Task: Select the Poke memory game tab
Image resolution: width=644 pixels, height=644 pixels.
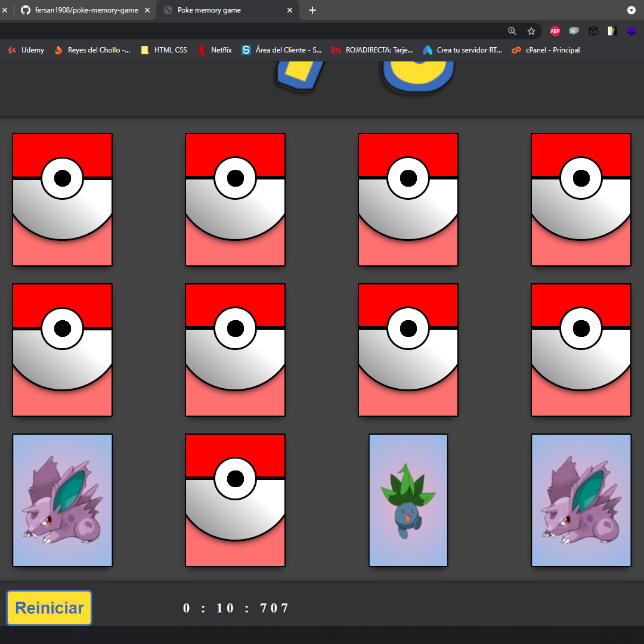Action: click(228, 10)
